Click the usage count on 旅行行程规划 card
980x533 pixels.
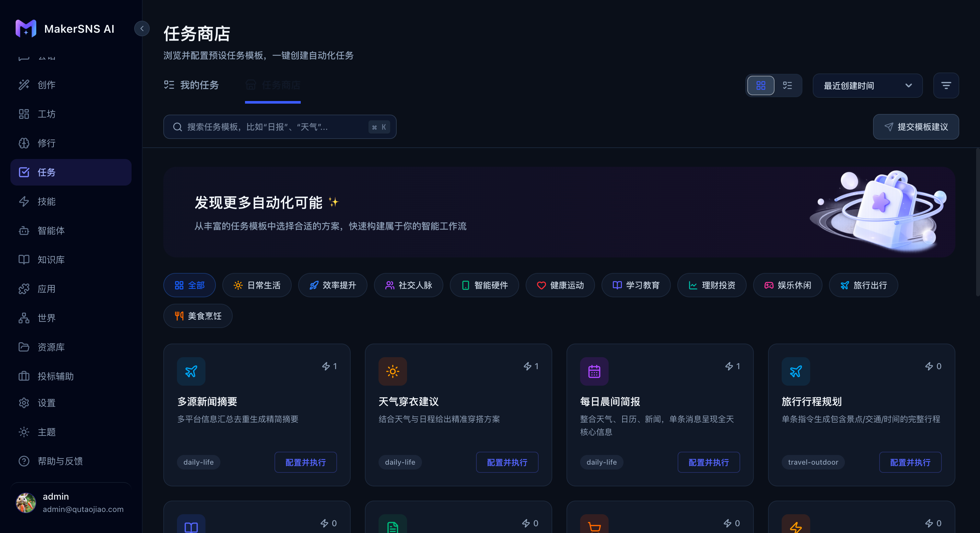[933, 366]
